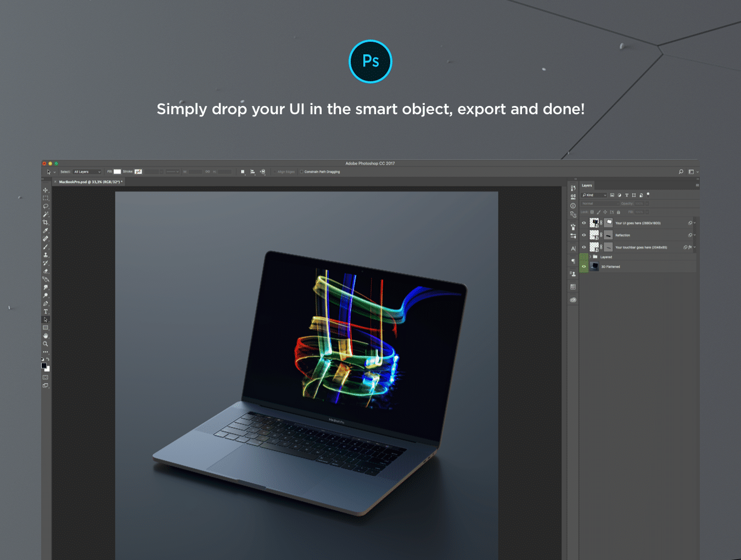Choose the Lasso tool
Screen dimensions: 741x560
46,206
